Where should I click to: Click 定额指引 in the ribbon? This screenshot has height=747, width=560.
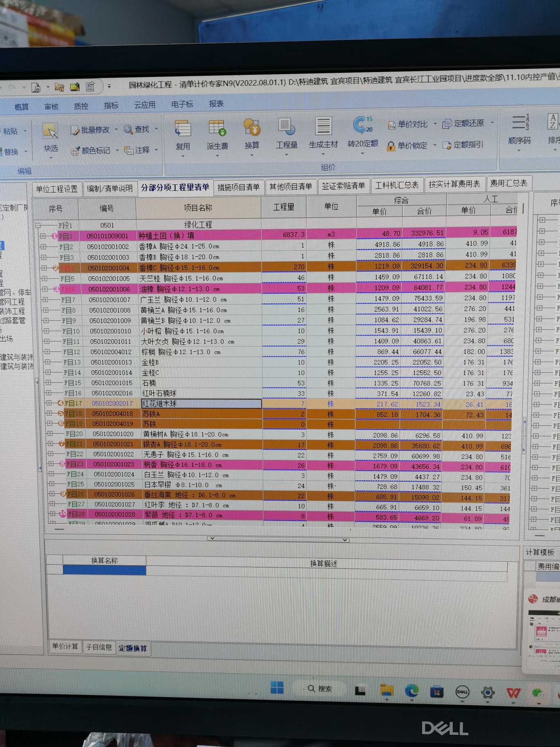(463, 145)
